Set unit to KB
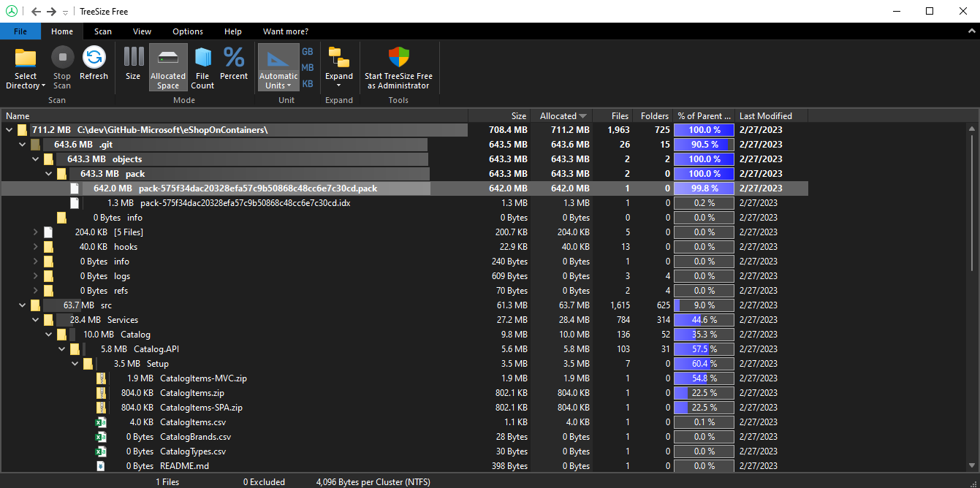 click(308, 84)
